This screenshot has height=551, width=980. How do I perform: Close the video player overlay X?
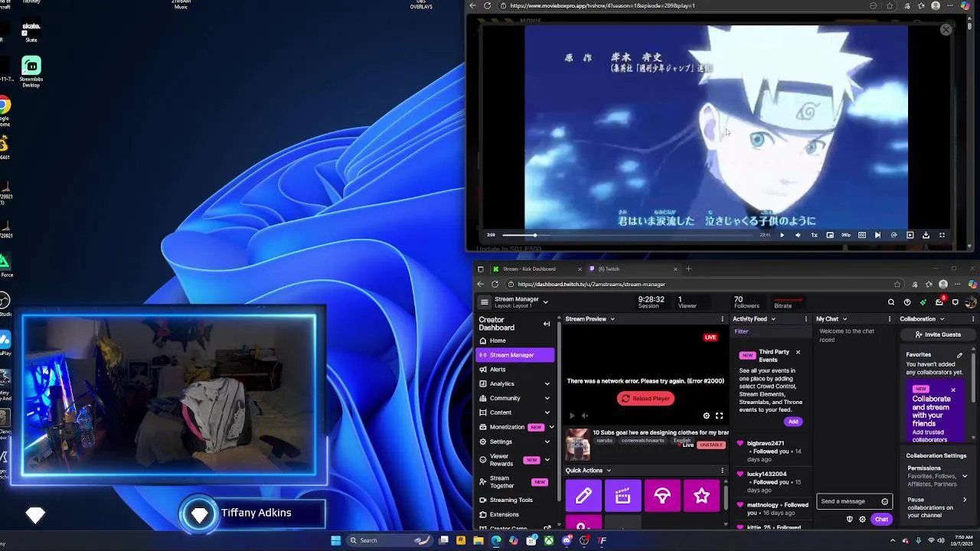pos(946,30)
